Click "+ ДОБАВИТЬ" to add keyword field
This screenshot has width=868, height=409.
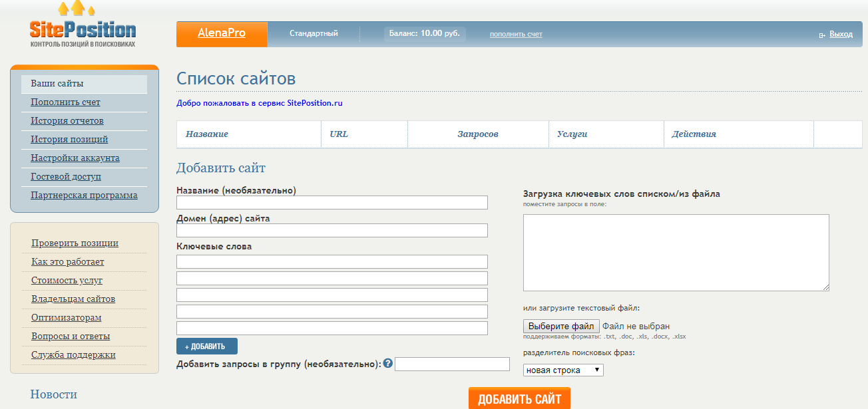[207, 346]
